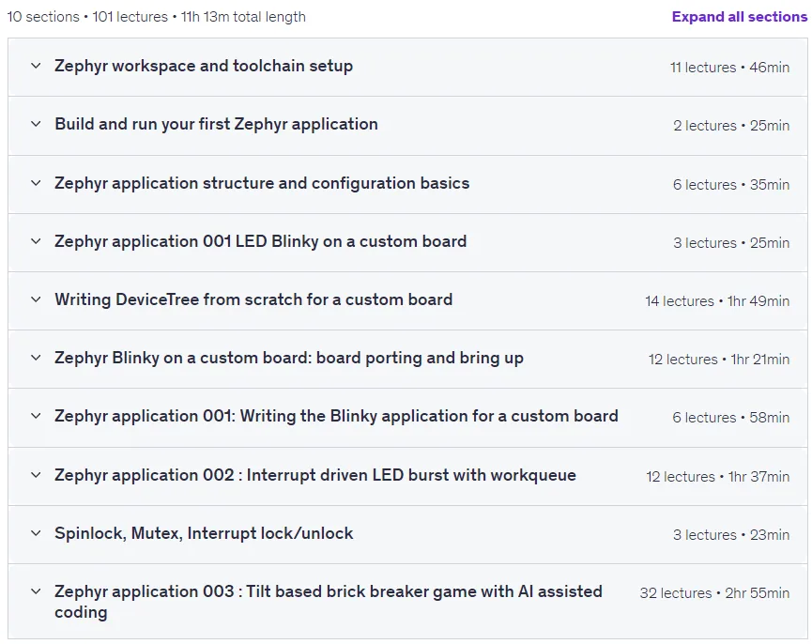Open 'Zephyr Blinky on a custom board: board porting' title

(x=289, y=359)
